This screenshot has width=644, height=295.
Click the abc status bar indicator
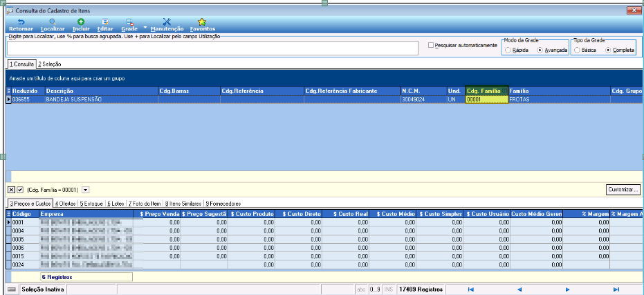coord(361,289)
